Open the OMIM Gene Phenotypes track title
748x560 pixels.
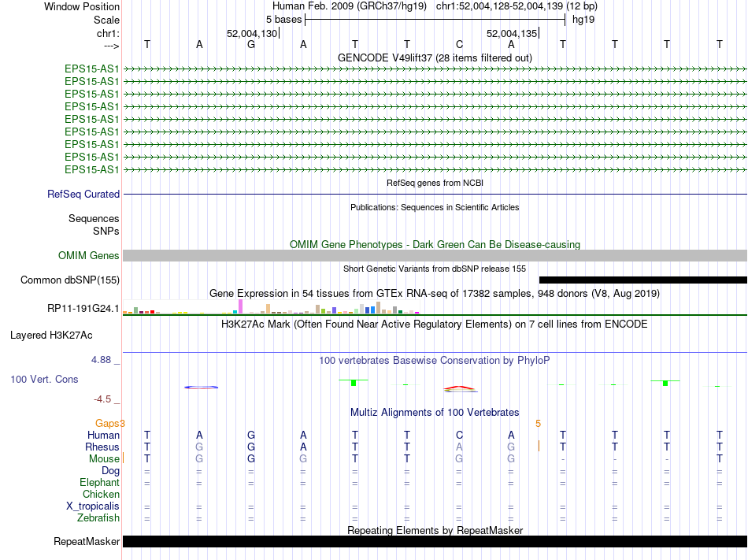tap(435, 244)
